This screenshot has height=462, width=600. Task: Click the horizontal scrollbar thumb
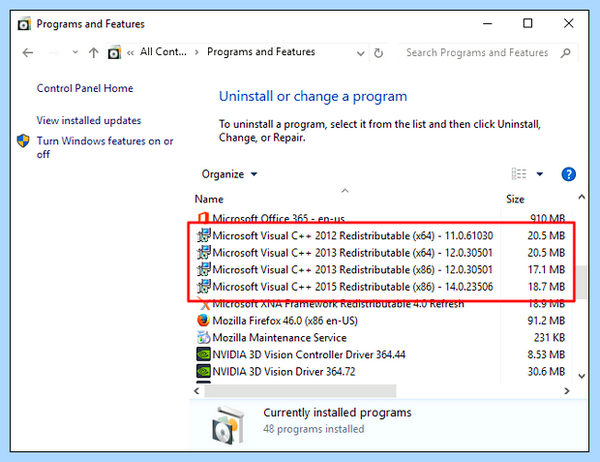coord(300,391)
